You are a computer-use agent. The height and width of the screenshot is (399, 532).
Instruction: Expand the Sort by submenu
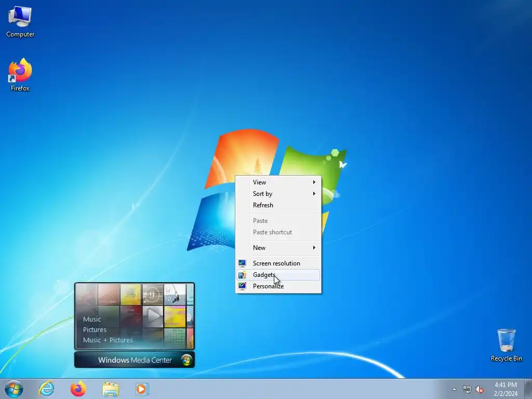278,194
